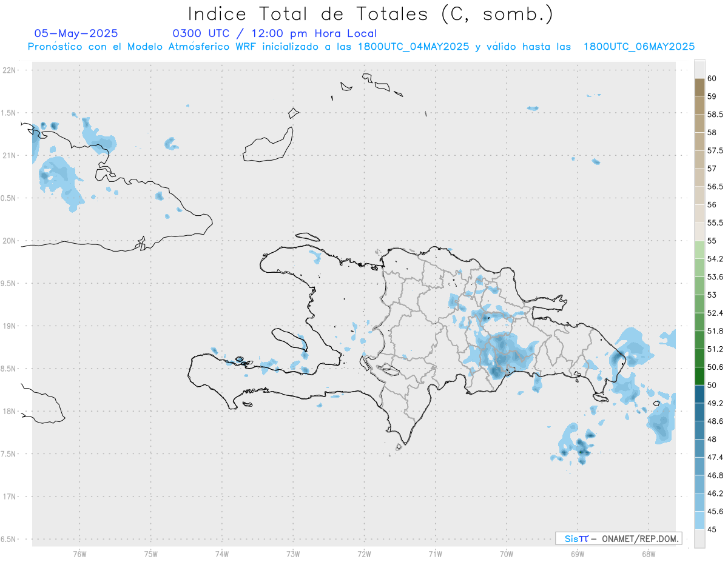Click the longitude label "74W"

point(222,554)
